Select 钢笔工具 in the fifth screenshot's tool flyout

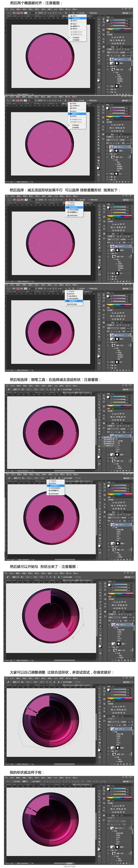tap(110, 437)
